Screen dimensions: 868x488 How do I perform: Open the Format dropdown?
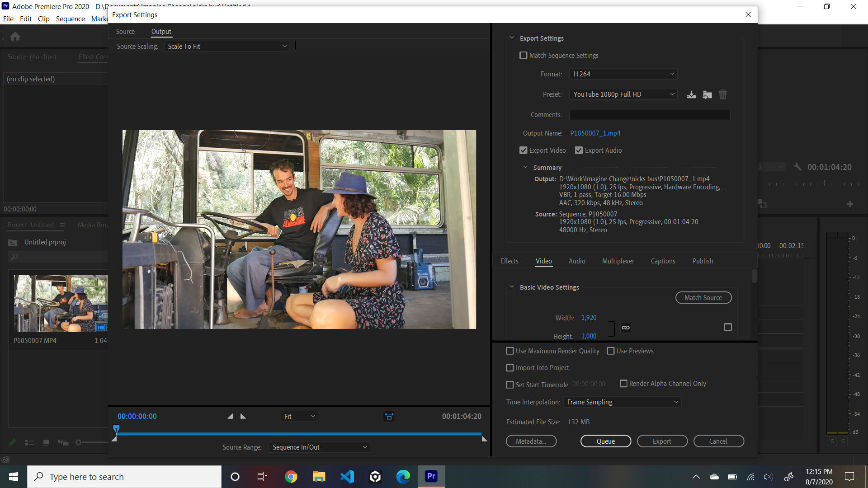tap(623, 74)
